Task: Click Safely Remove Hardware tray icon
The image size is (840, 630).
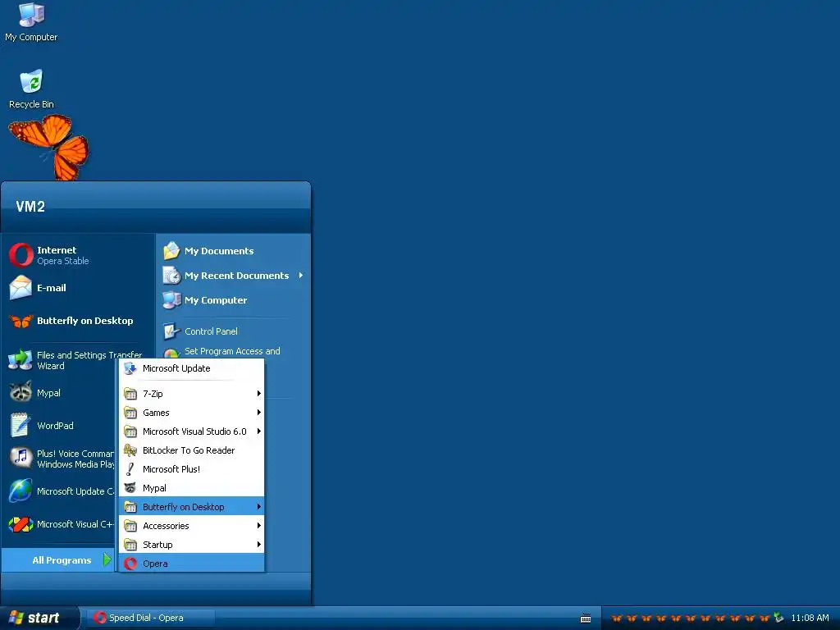Action: point(778,618)
